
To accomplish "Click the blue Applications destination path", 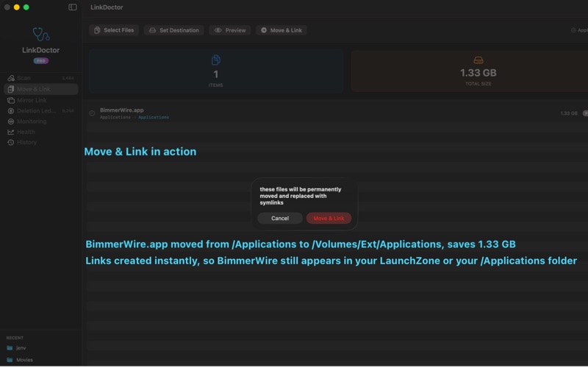I will click(154, 117).
